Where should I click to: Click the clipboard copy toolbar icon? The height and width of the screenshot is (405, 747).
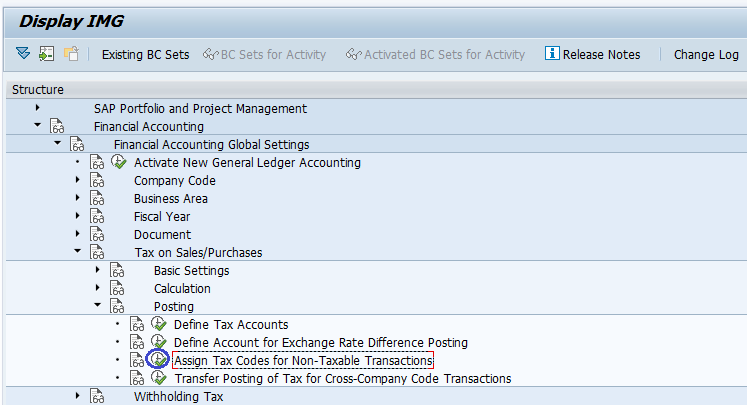(71, 53)
